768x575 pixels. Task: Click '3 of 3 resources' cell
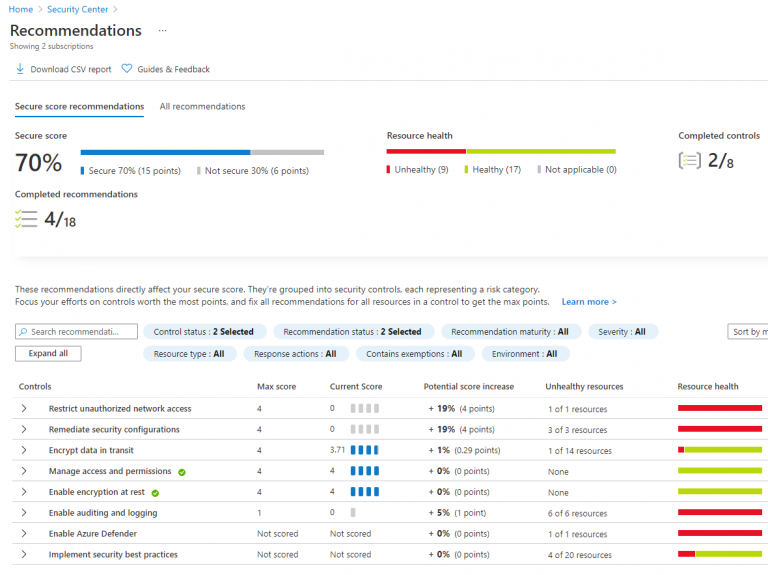click(x=577, y=430)
